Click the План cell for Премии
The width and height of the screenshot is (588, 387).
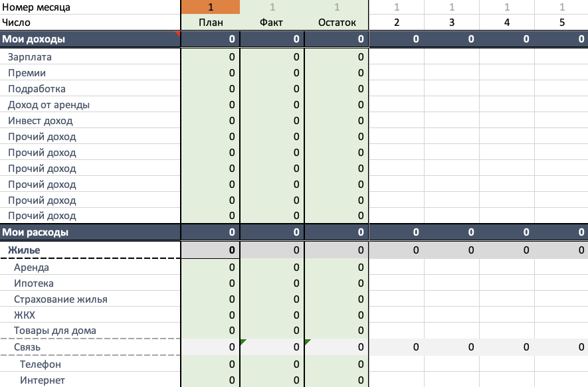211,72
